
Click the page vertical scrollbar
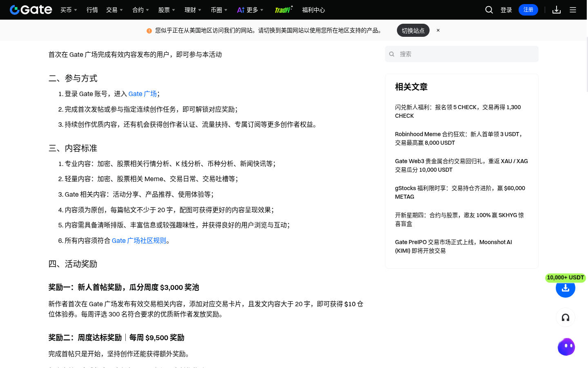[x=586, y=65]
